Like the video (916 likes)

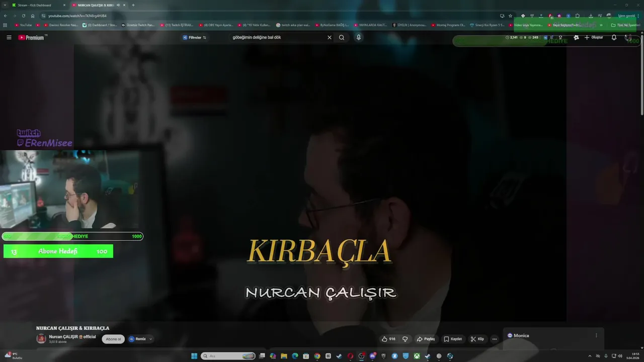388,339
